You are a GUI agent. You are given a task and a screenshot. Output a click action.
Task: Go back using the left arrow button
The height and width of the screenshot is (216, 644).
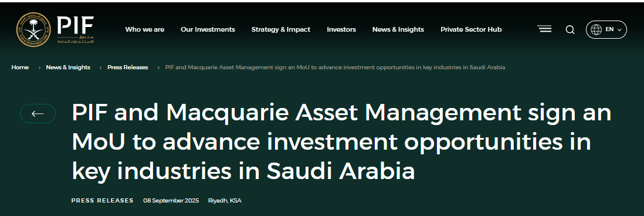pos(38,114)
